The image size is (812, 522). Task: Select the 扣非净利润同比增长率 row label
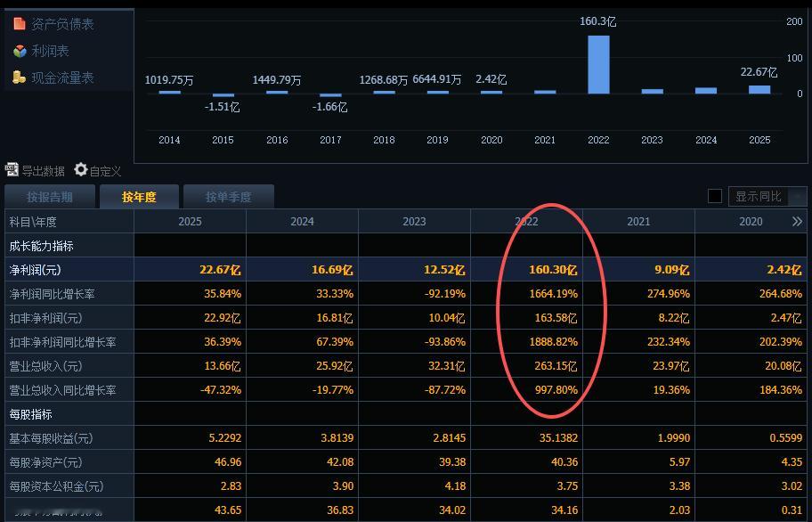pos(62,342)
